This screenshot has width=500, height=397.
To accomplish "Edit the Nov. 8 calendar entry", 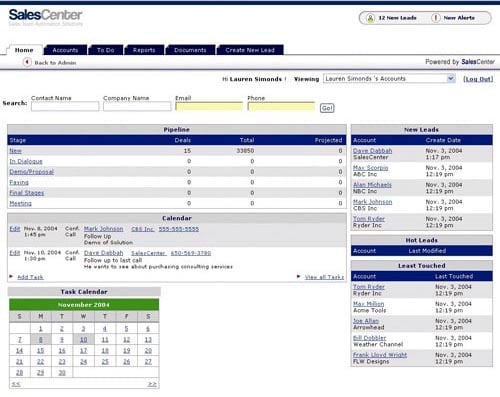I will tap(15, 229).
